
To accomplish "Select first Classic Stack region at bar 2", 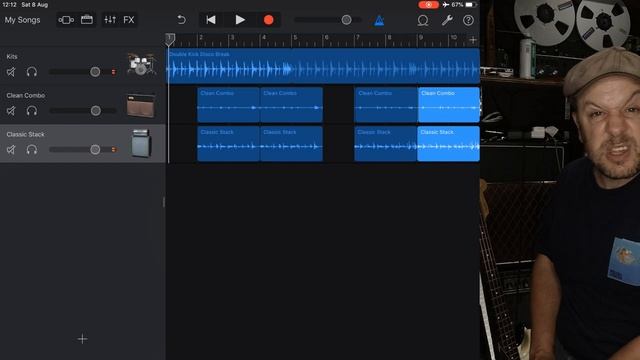I will tap(228, 144).
